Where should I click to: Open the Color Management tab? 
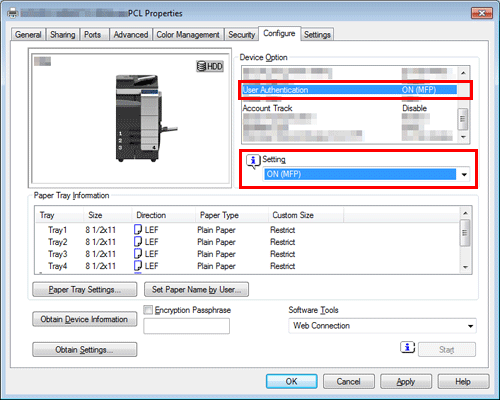[188, 35]
